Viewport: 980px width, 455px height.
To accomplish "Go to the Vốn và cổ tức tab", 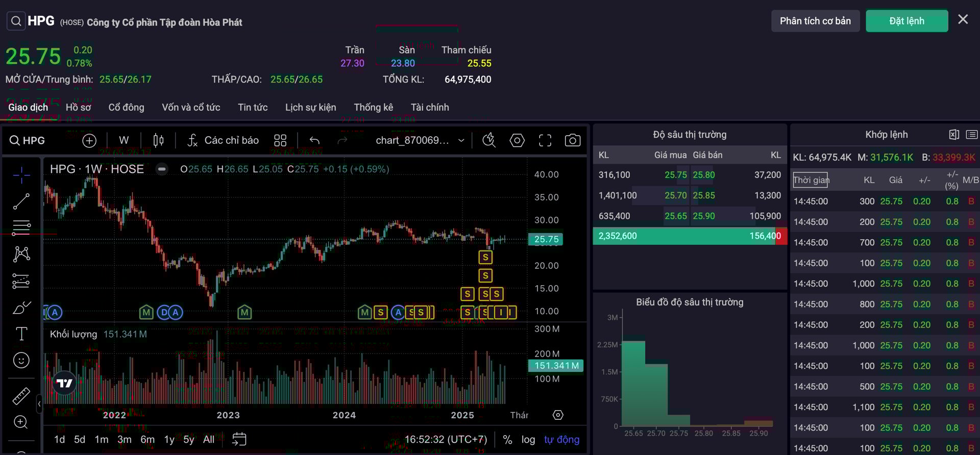I will tap(191, 107).
